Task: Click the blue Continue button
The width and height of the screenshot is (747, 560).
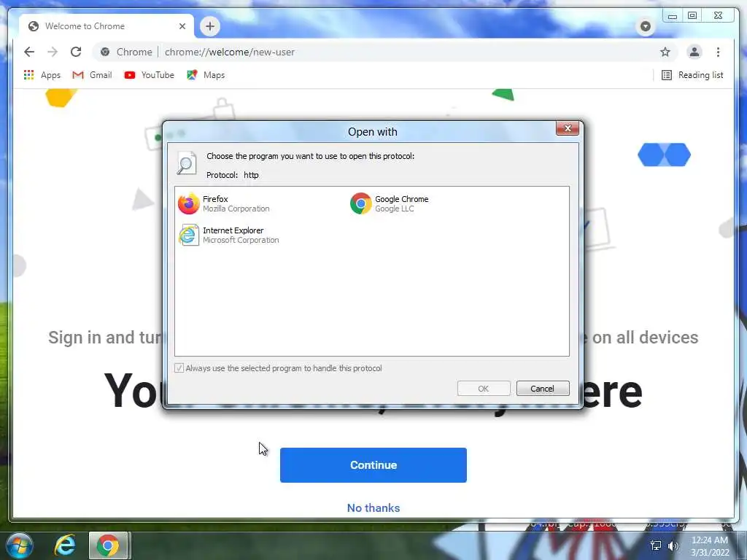Action: (x=373, y=464)
